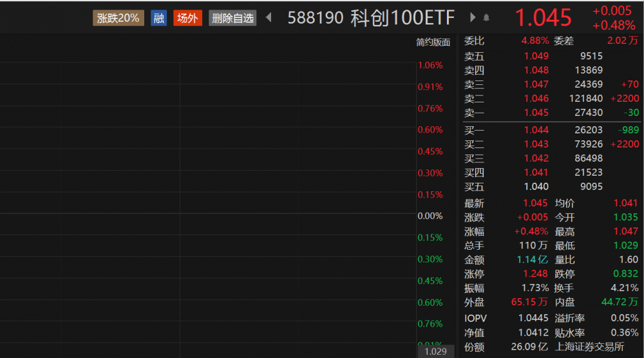Click the 净值 value 1.0412
644x358 pixels.
click(x=533, y=332)
